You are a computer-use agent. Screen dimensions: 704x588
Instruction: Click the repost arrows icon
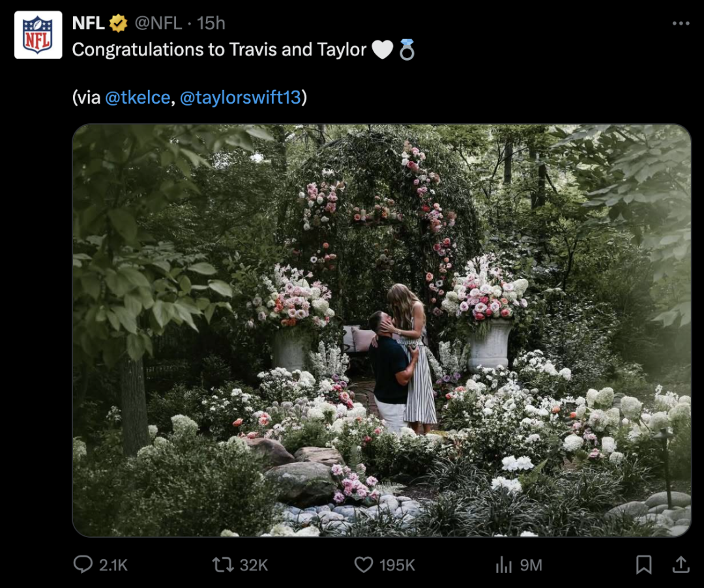(x=223, y=564)
